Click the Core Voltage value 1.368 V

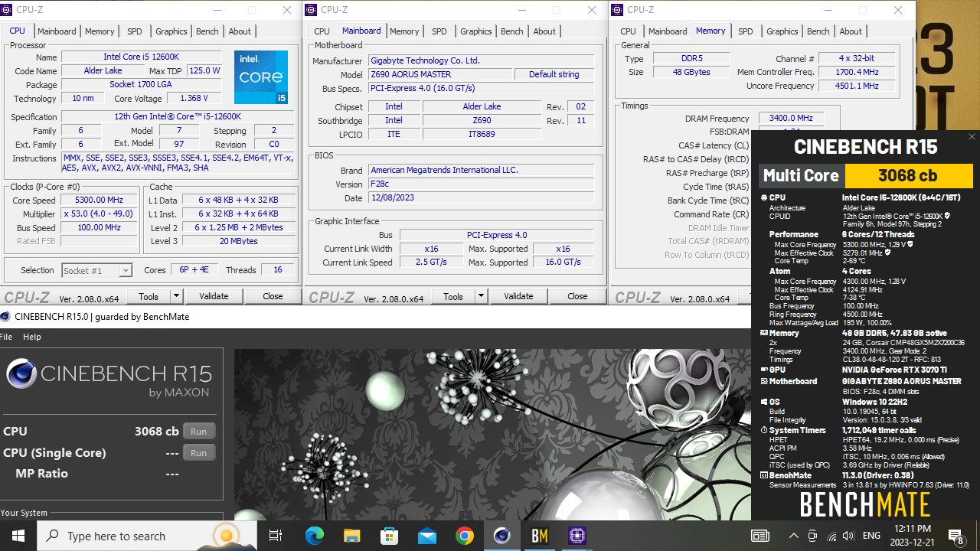coord(194,99)
